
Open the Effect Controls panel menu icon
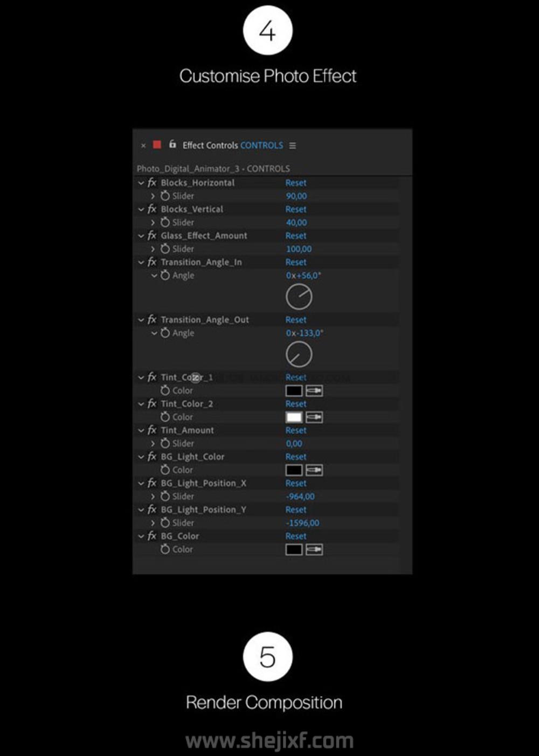(293, 146)
